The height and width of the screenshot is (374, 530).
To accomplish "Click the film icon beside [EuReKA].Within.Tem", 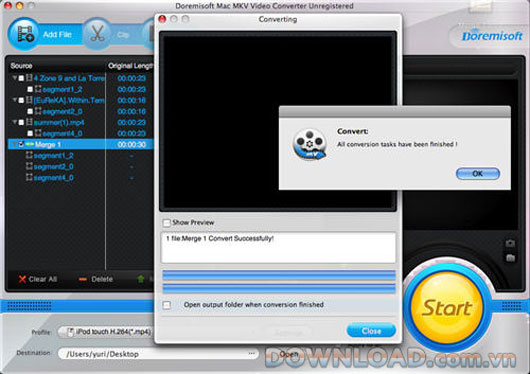I will (x=29, y=100).
